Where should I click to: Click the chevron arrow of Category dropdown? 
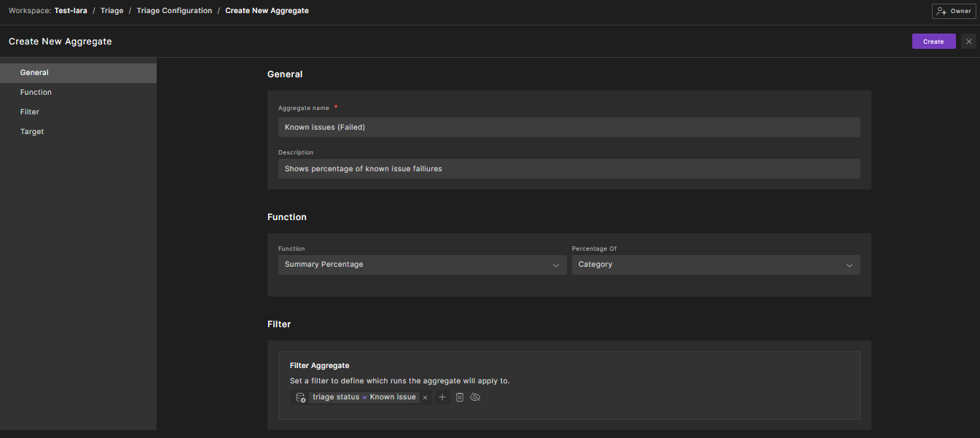pos(849,265)
